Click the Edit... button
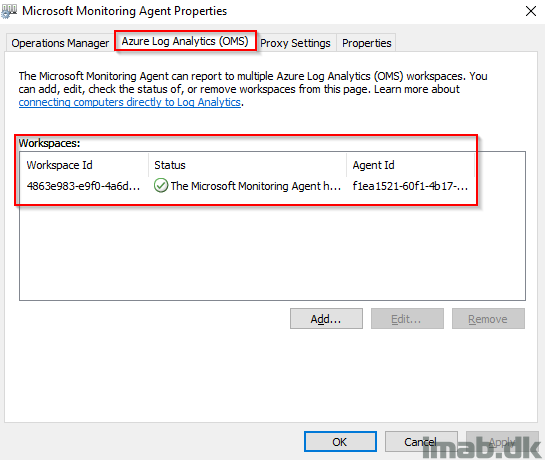This screenshot has width=545, height=460. point(407,318)
